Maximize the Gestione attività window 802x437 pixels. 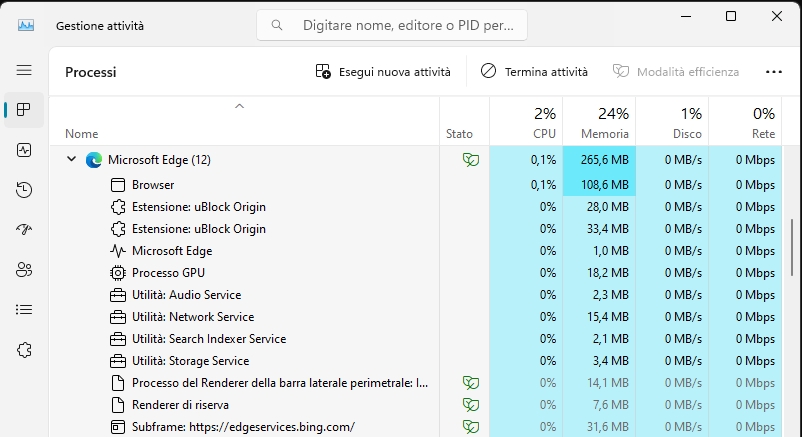tap(731, 16)
